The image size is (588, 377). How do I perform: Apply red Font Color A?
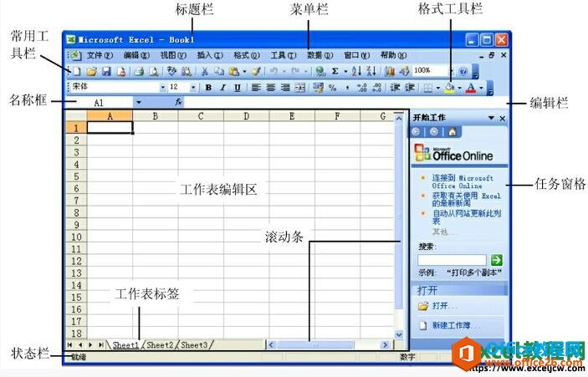coord(472,88)
